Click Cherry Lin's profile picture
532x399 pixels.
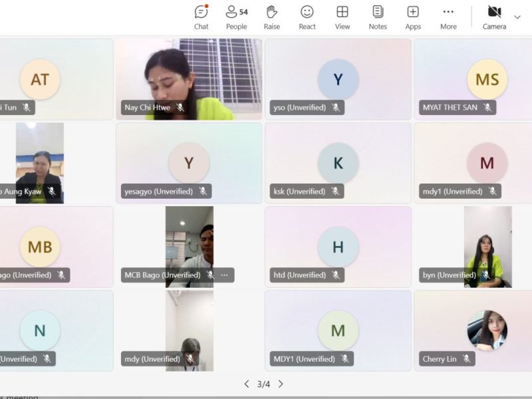click(487, 331)
